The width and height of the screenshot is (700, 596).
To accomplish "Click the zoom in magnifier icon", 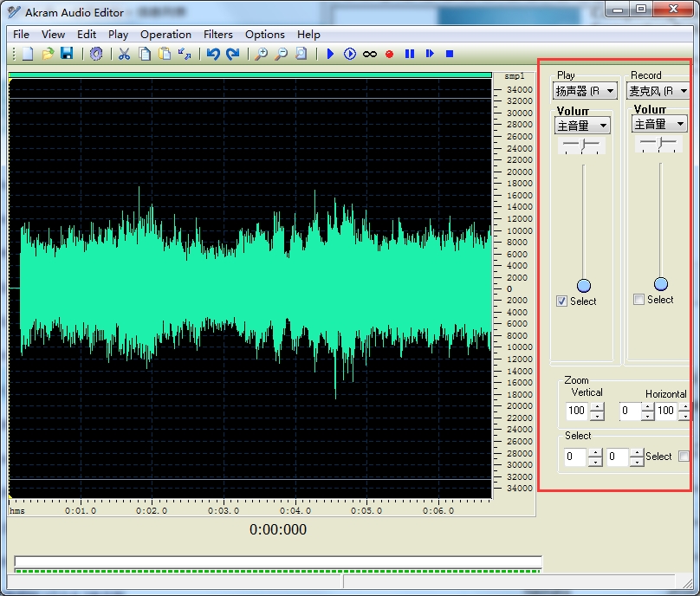I will [x=261, y=54].
